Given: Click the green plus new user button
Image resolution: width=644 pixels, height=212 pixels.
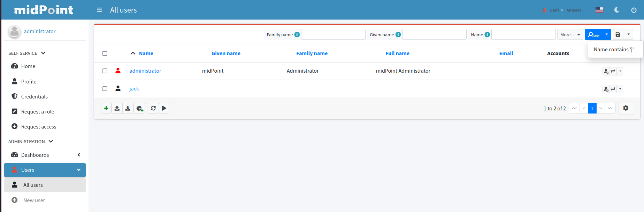Looking at the screenshot, I should (x=106, y=108).
